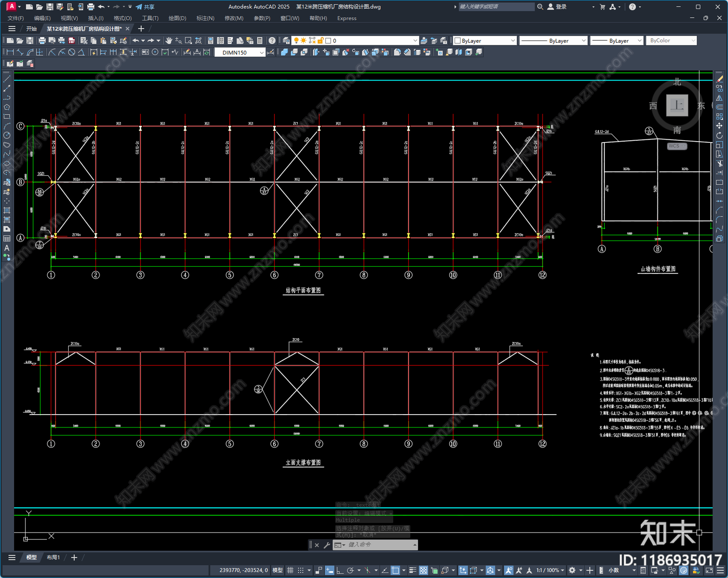Select the Circle draw tool

pos(7,136)
